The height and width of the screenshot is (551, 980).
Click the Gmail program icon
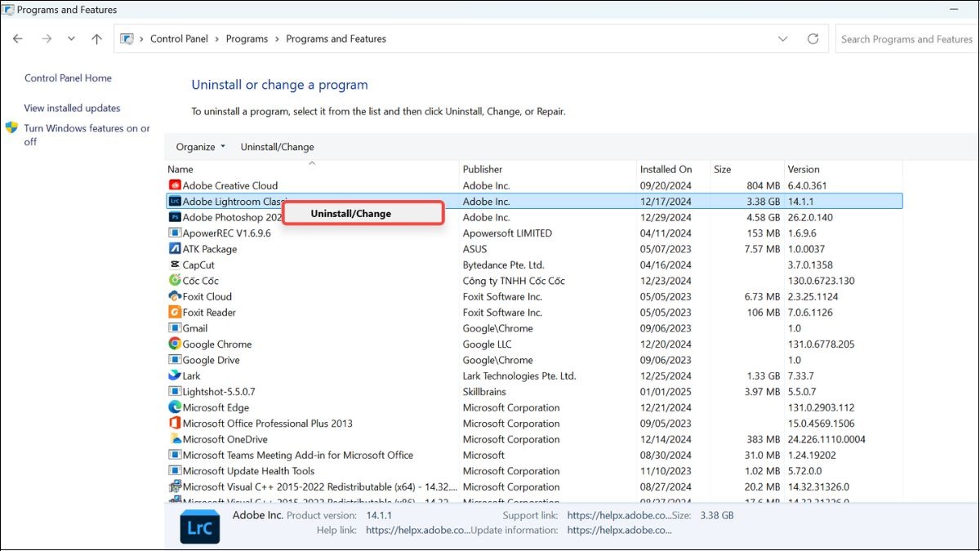pos(175,328)
